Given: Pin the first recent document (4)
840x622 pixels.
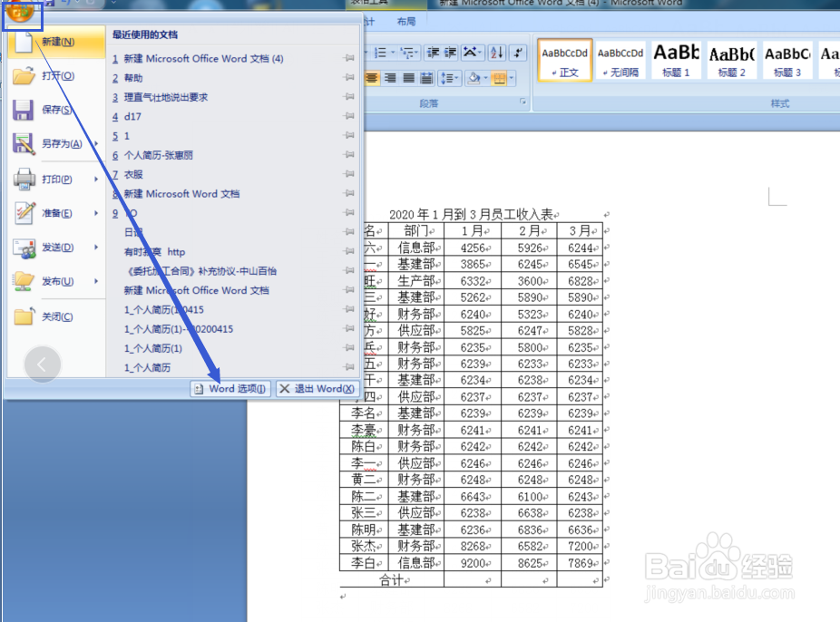Looking at the screenshot, I should (x=348, y=58).
